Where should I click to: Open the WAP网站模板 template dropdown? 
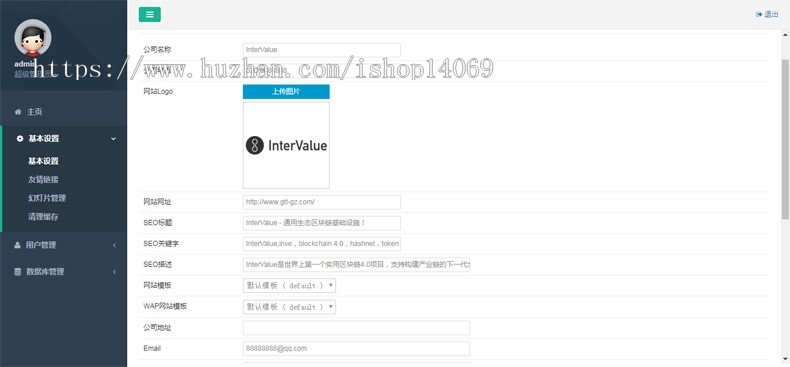(289, 307)
